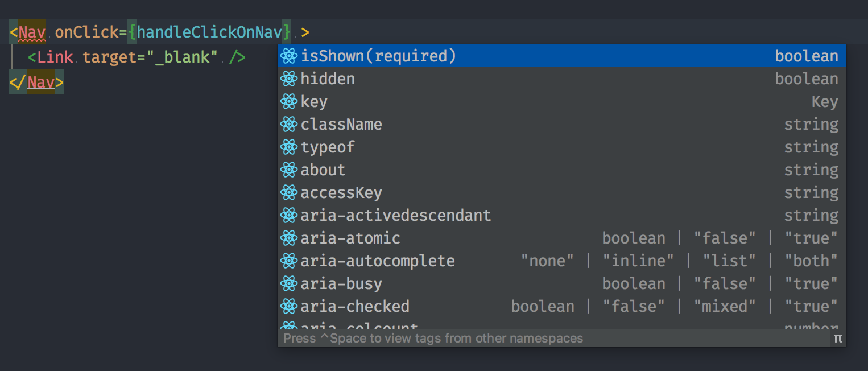Screen dimensions: 868x371
Task: Choose the aria-busy suggestion
Action: point(562,283)
